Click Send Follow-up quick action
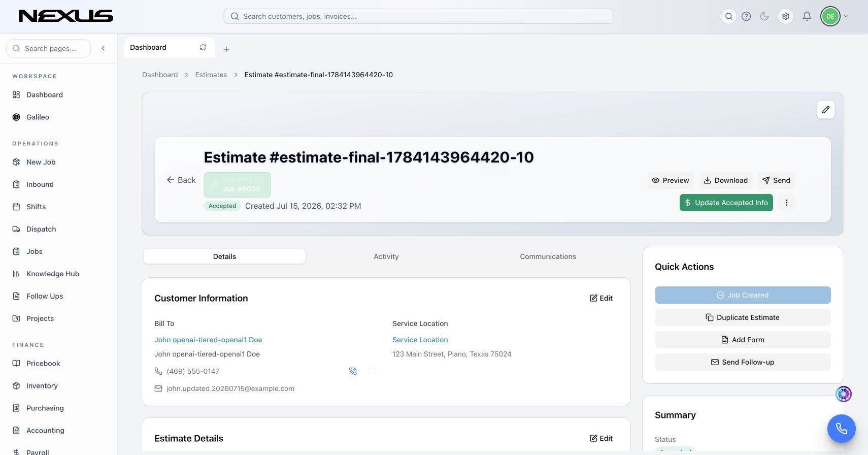 pos(743,362)
